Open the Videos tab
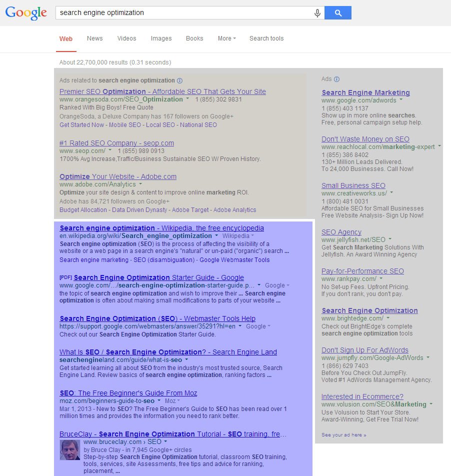 (126, 38)
